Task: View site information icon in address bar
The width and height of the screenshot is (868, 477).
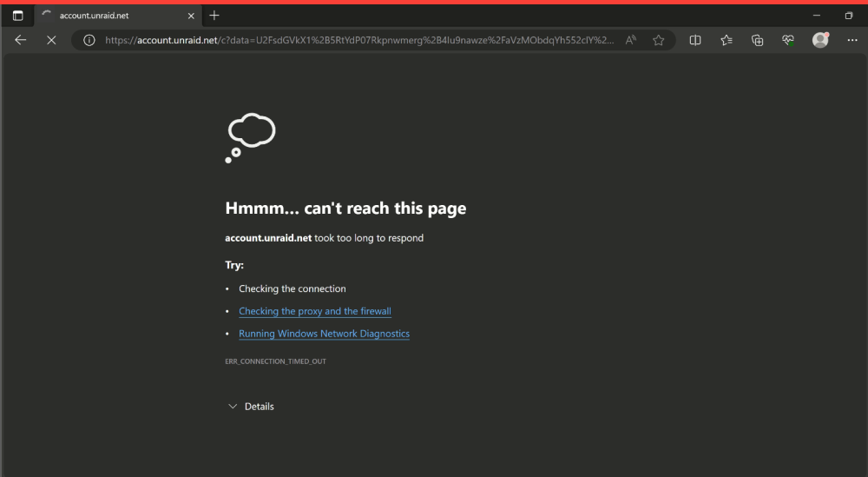Action: click(x=89, y=40)
